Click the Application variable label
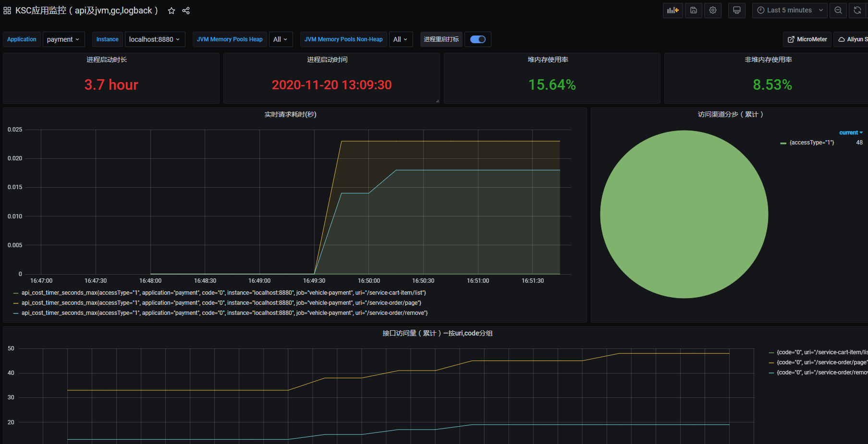 (x=22, y=39)
